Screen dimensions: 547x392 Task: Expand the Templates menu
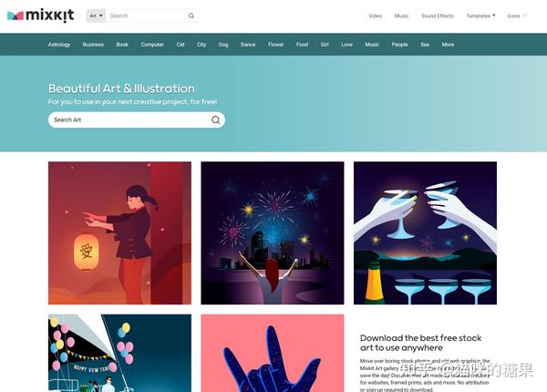(480, 15)
